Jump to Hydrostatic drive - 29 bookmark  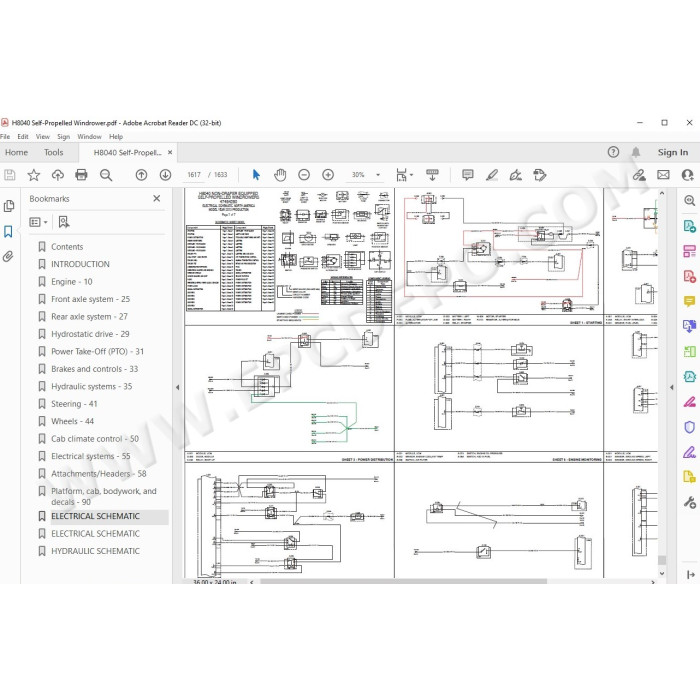point(90,334)
